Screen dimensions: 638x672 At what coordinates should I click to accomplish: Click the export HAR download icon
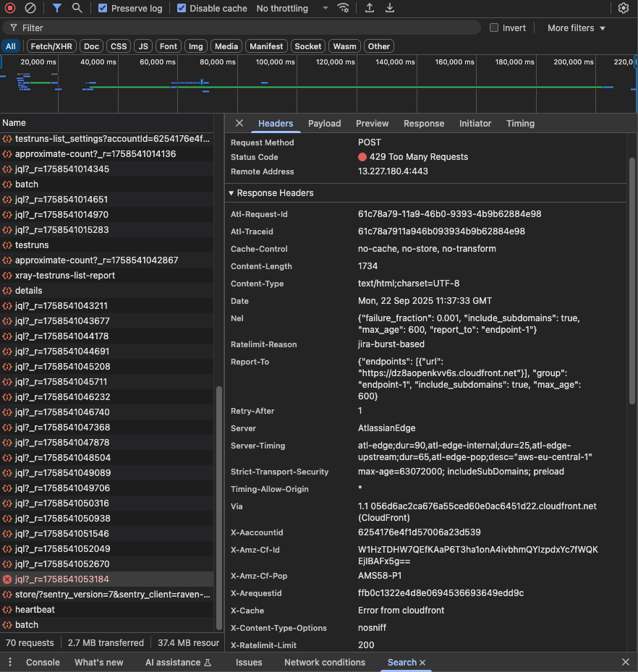[x=390, y=8]
